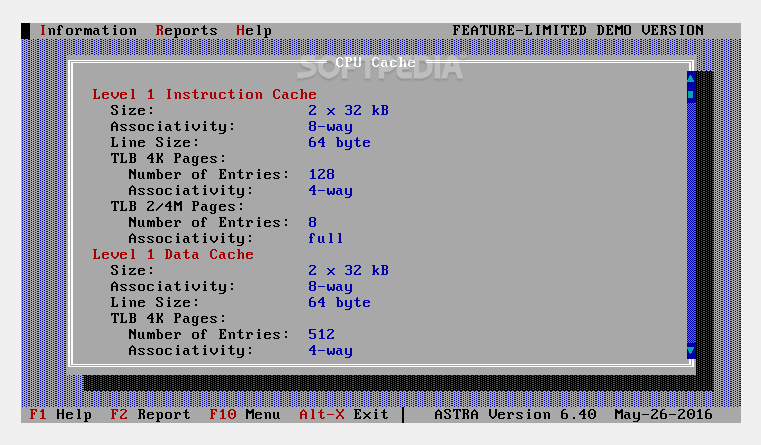Open the Reports menu

[x=186, y=31]
